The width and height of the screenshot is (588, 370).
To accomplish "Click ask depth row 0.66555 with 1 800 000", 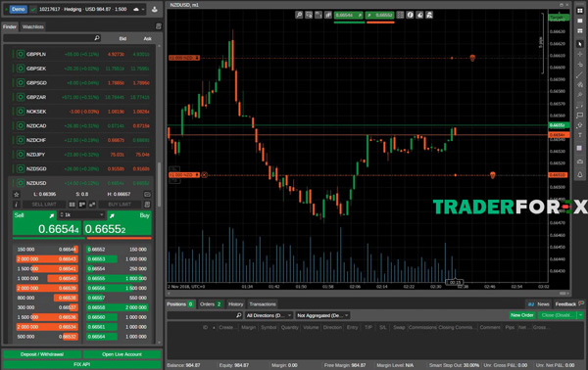I will click(x=117, y=279).
